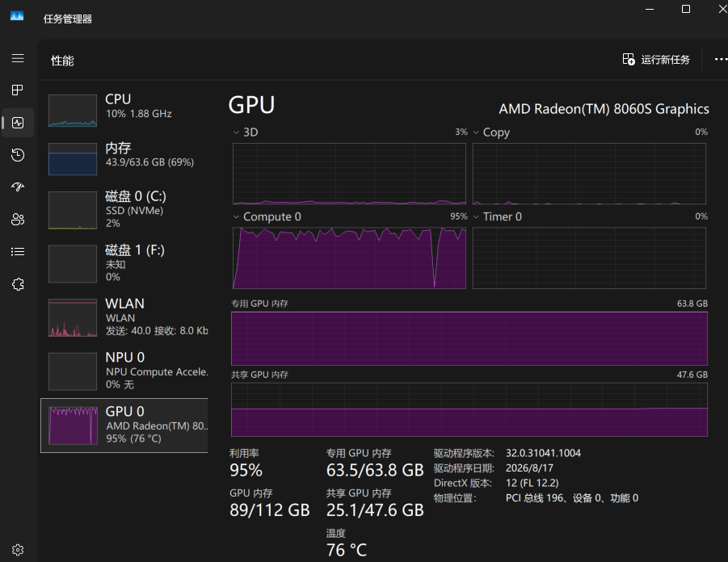
Task: Click the 共享 GPU 内存 graph
Action: click(x=469, y=409)
